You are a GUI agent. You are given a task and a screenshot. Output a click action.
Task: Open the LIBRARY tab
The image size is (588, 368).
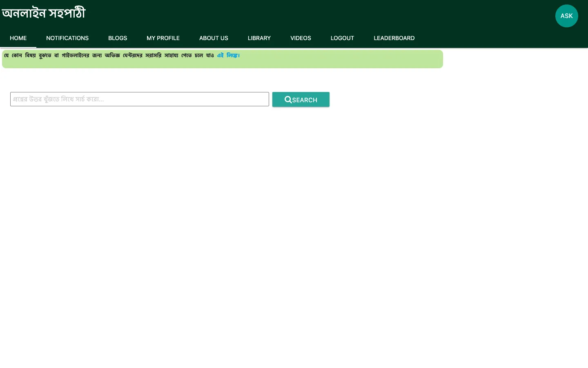(x=259, y=38)
